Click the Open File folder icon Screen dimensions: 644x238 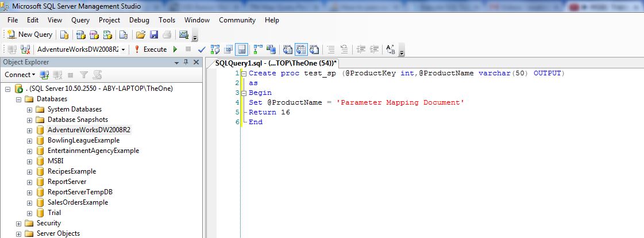pyautogui.click(x=140, y=34)
